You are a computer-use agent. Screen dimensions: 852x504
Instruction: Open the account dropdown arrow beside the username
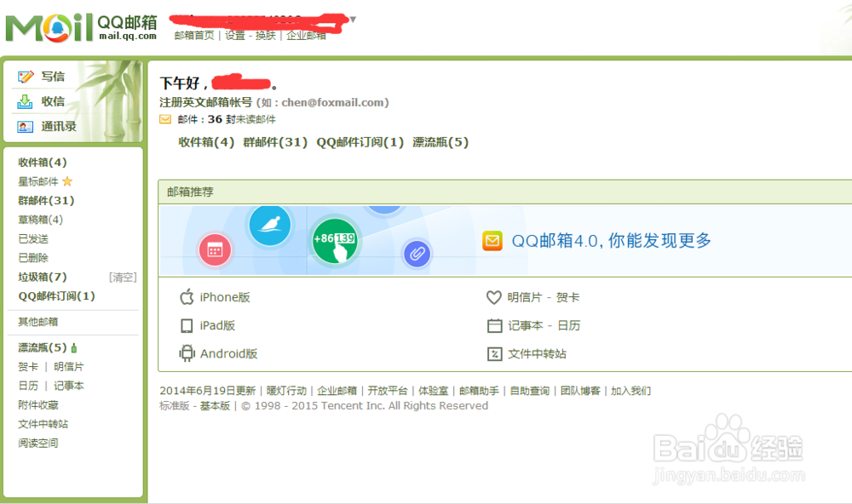coord(353,20)
